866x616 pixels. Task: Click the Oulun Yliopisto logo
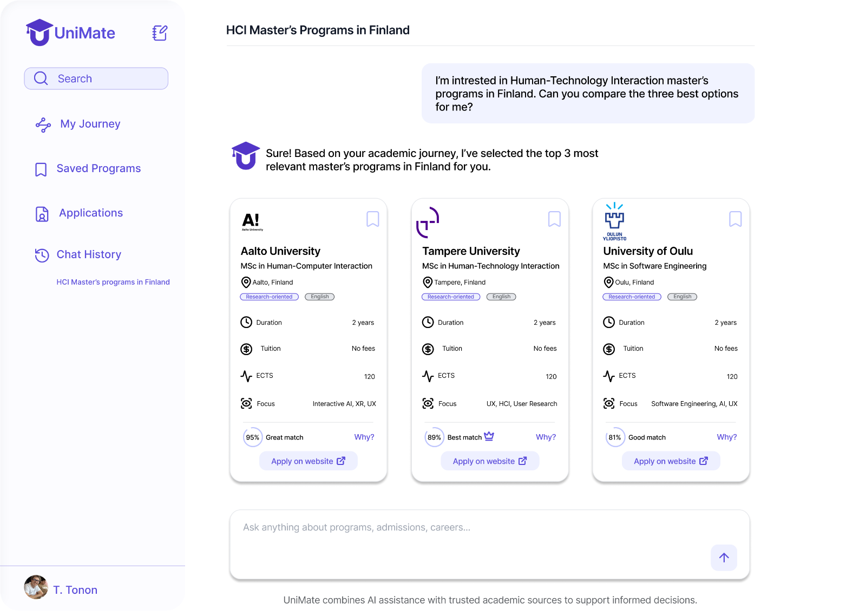[614, 221]
